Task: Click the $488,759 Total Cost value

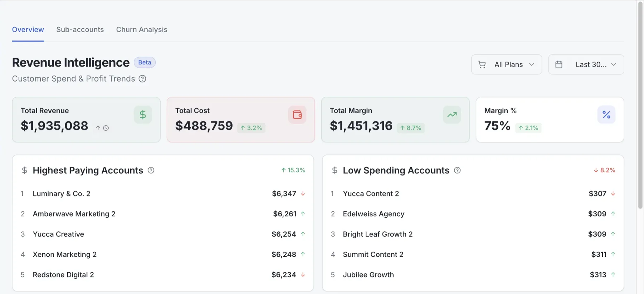Action: point(204,126)
